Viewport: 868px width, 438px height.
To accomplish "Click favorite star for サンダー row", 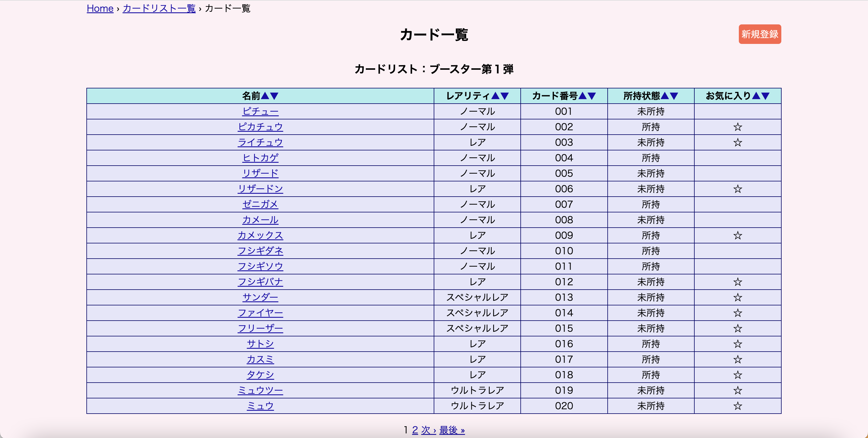I will coord(738,298).
